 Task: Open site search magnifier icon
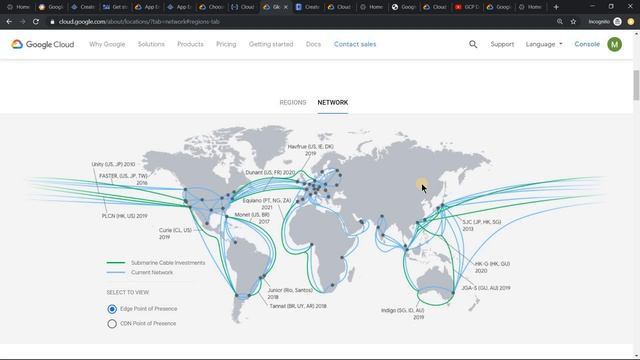[x=473, y=44]
